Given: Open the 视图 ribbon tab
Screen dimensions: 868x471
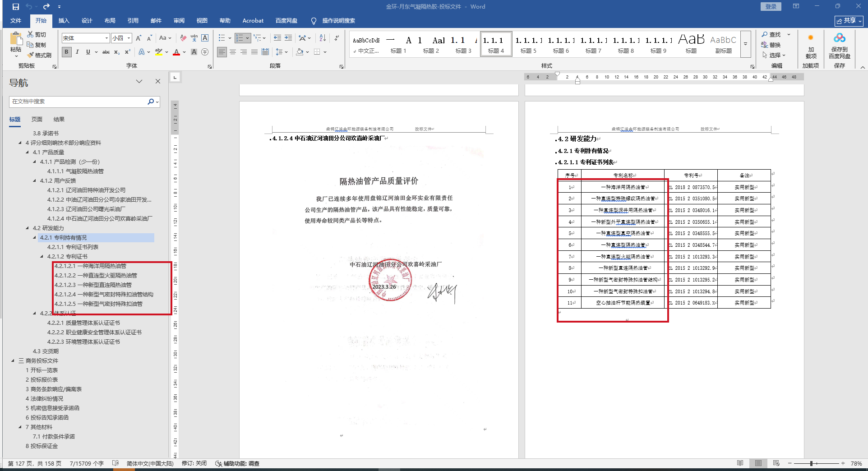Looking at the screenshot, I should 202,21.
